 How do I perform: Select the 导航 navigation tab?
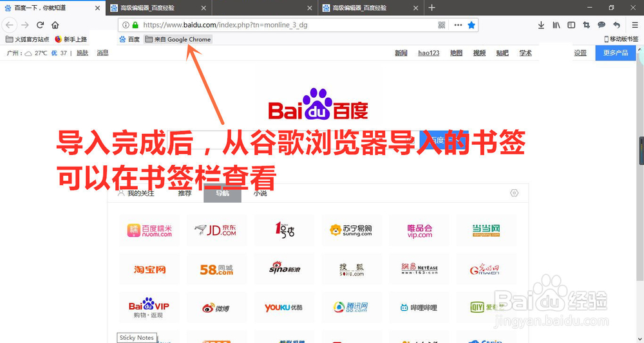coord(222,193)
